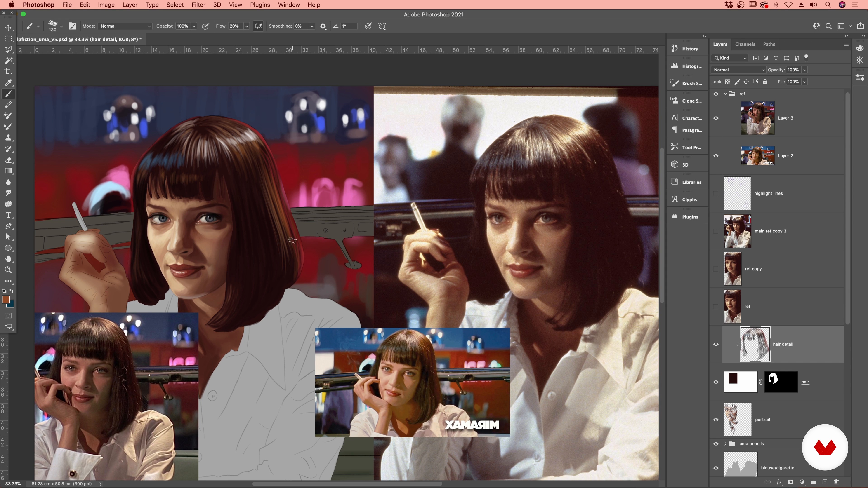Show the ref copy layer

tap(716, 269)
